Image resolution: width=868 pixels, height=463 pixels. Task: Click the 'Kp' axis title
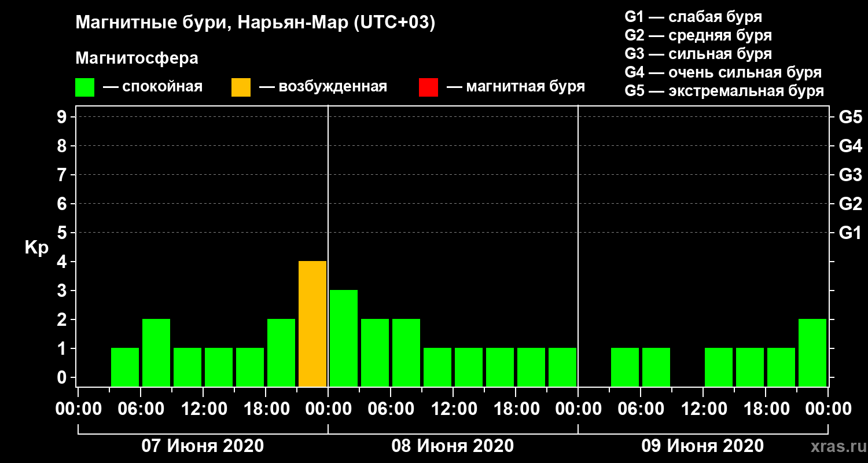[36, 248]
